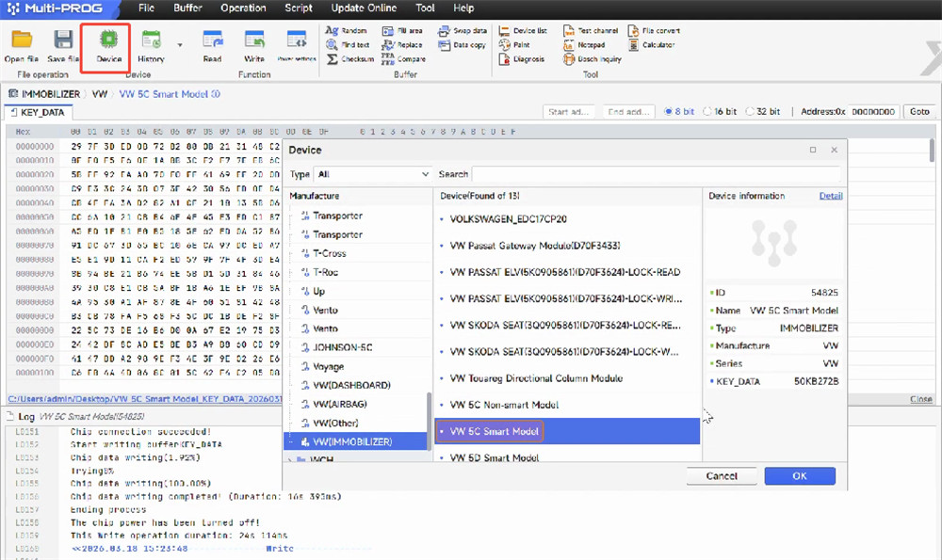Select the 8 bit radio button

(x=670, y=111)
